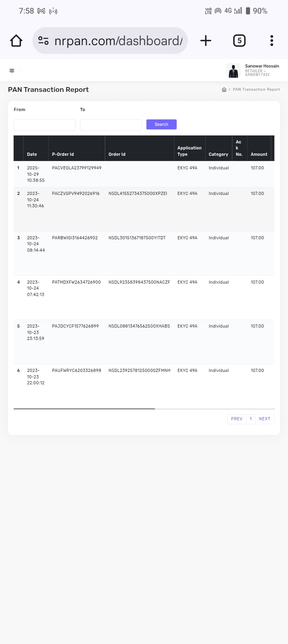The width and height of the screenshot is (288, 644).
Task: Go to PREV page of results
Action: click(x=236, y=419)
